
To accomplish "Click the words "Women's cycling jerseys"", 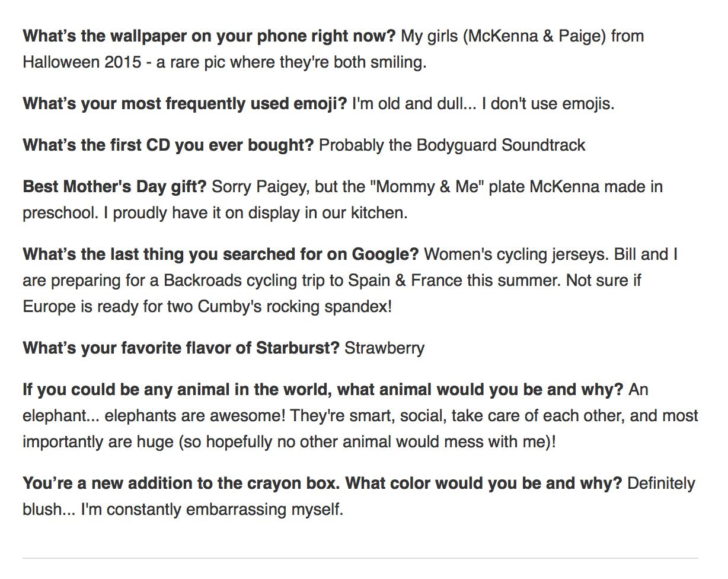I will [x=516, y=254].
